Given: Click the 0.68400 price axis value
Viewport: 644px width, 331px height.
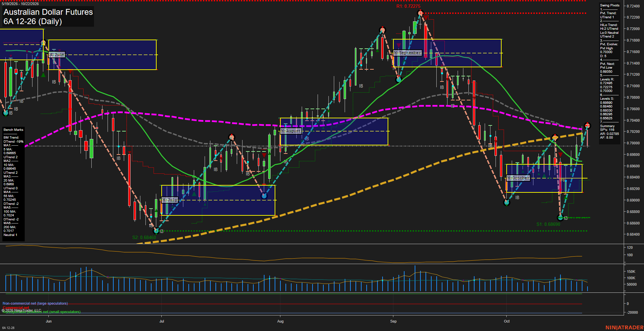Looking at the screenshot, I should 633,234.
